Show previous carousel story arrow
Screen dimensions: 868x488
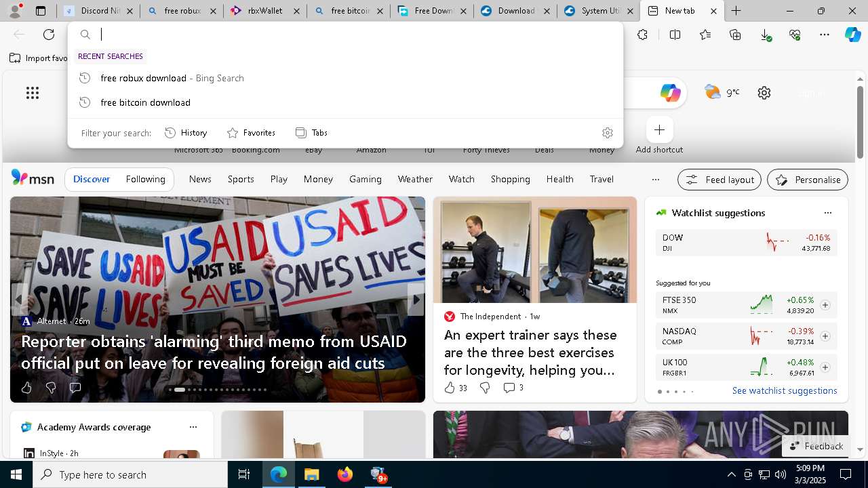click(x=19, y=299)
